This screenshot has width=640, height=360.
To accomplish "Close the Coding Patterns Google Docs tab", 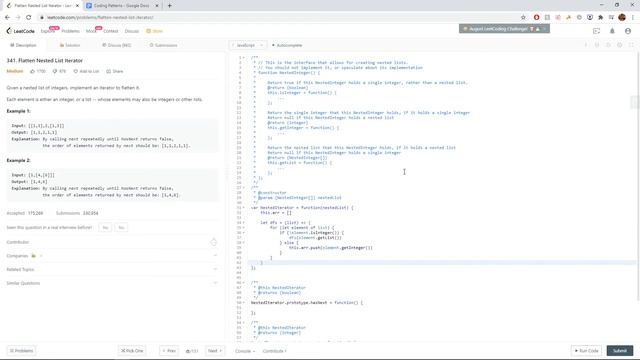I will pos(157,6).
